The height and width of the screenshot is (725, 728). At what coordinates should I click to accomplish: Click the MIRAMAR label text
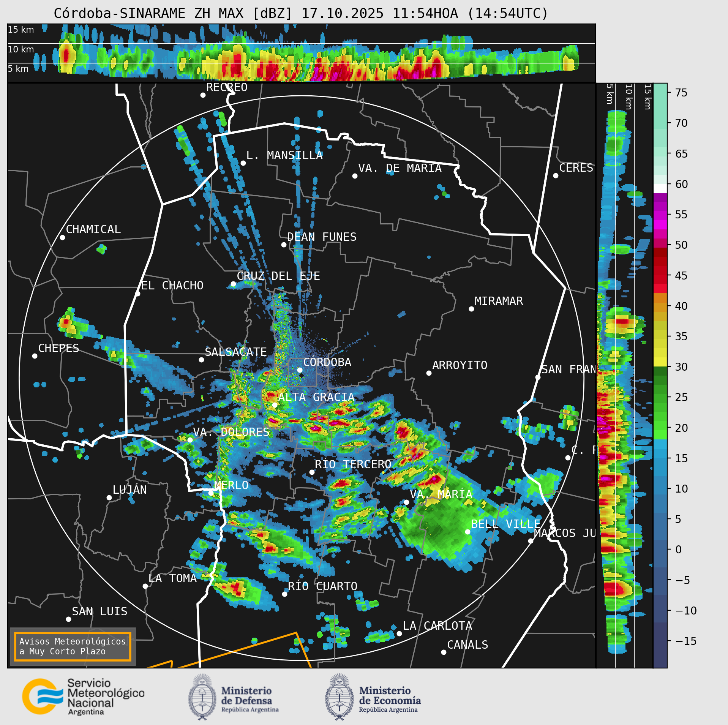(499, 301)
